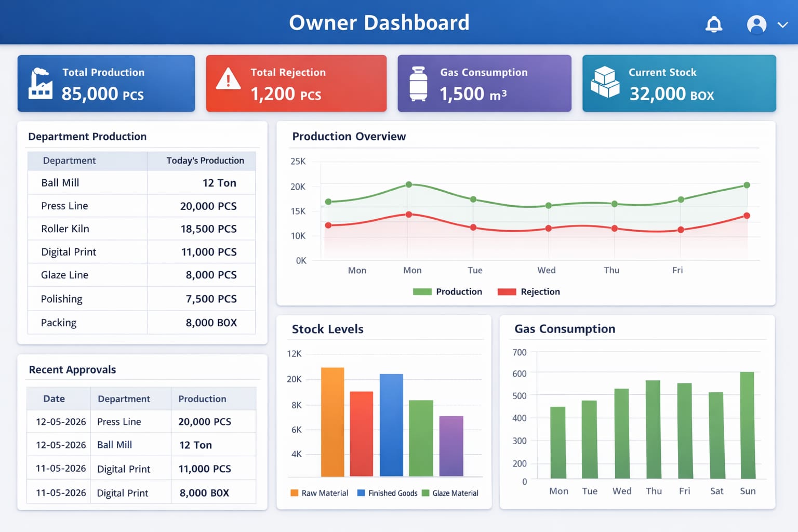This screenshot has height=532, width=798.
Task: Click the 25K axis label in Production Overview
Action: [x=298, y=162]
